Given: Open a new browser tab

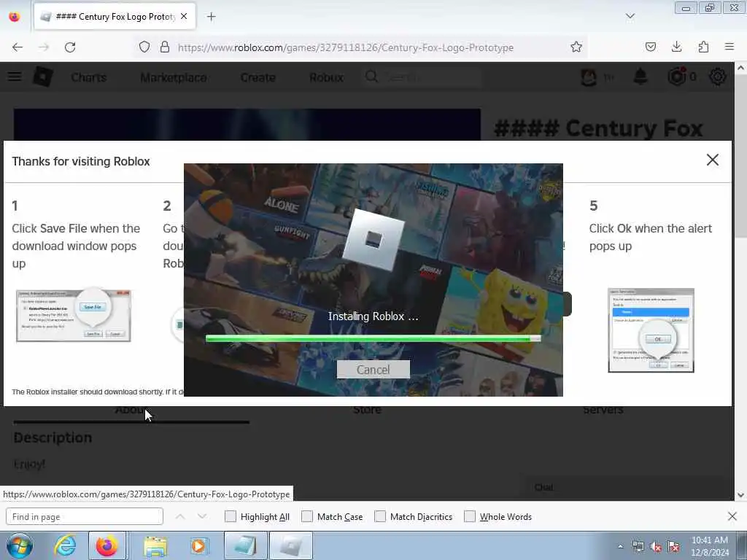Looking at the screenshot, I should pos(211,17).
